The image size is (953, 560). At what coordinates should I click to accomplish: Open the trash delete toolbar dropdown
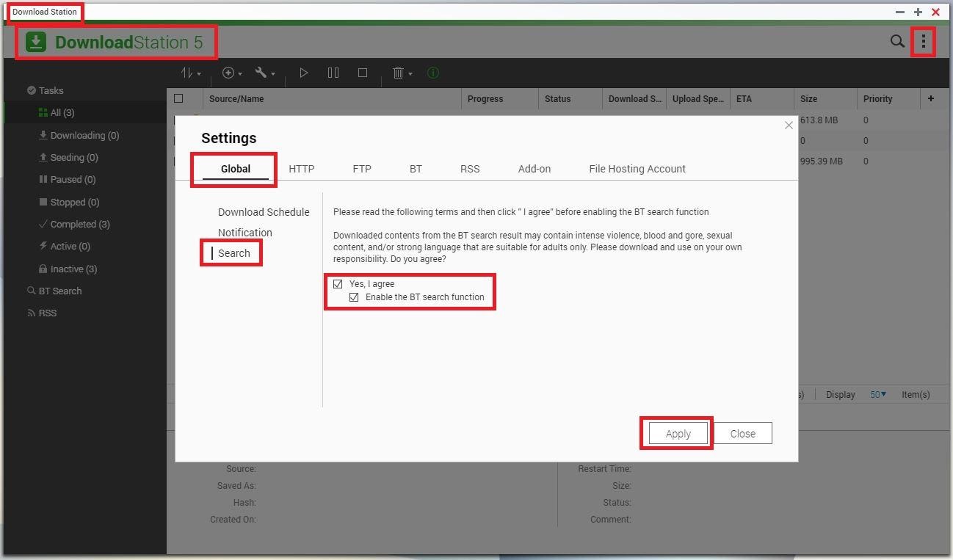pos(402,73)
